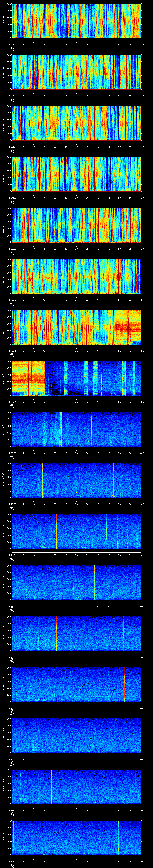Click the spectrogram panel starting at 11:13:00

tap(76, 633)
